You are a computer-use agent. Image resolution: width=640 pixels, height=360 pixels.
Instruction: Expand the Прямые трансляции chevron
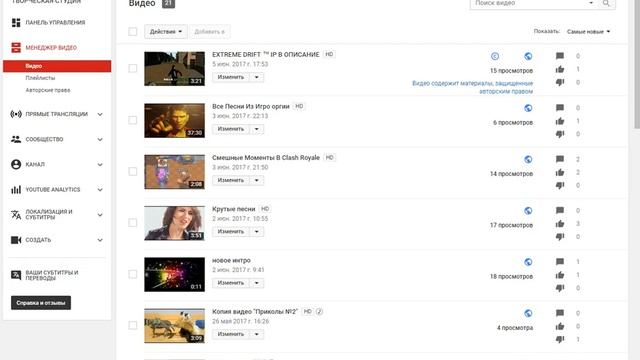[100, 114]
